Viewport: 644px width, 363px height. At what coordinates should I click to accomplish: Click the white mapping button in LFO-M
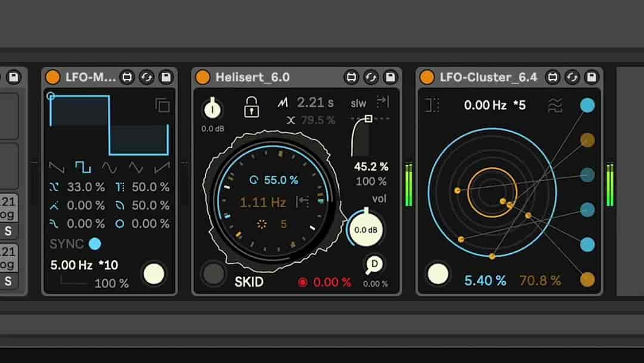(x=154, y=273)
